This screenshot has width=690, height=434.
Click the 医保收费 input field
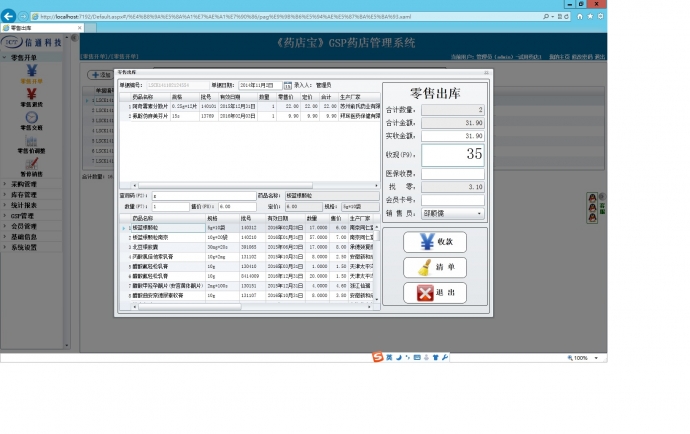pyautogui.click(x=453, y=174)
